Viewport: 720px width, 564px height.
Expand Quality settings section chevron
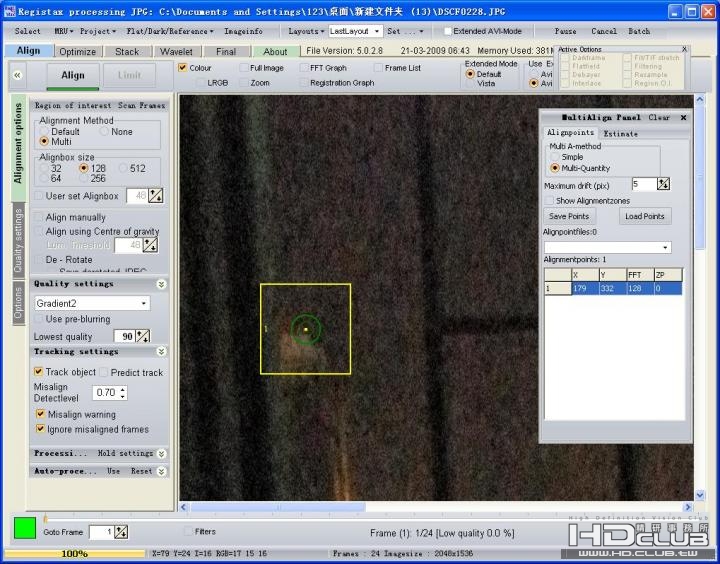(x=161, y=284)
